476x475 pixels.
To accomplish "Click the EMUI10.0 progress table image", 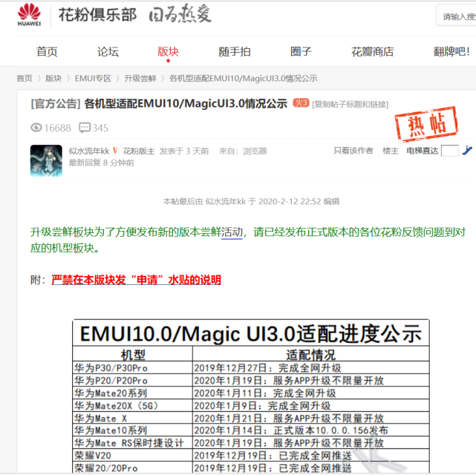I will pyautogui.click(x=251, y=396).
